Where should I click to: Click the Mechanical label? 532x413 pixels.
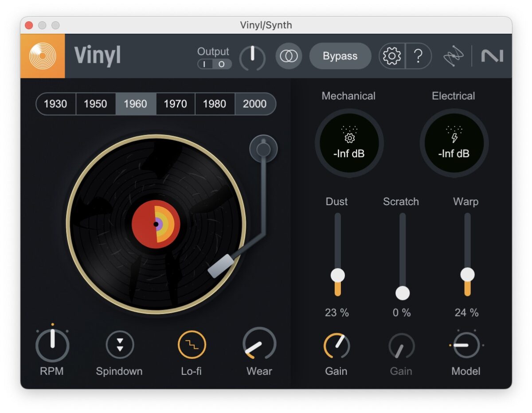pos(348,96)
